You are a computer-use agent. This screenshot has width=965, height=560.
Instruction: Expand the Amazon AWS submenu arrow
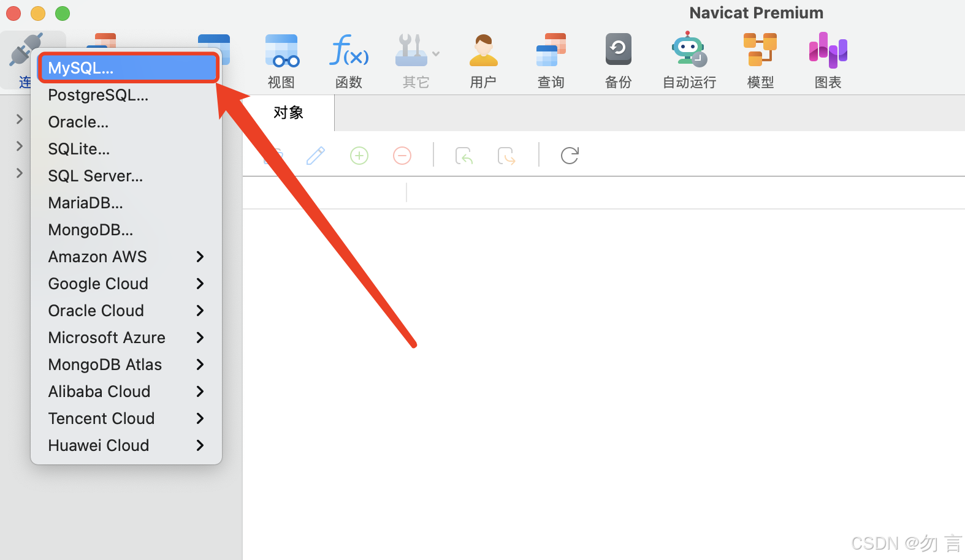point(200,257)
